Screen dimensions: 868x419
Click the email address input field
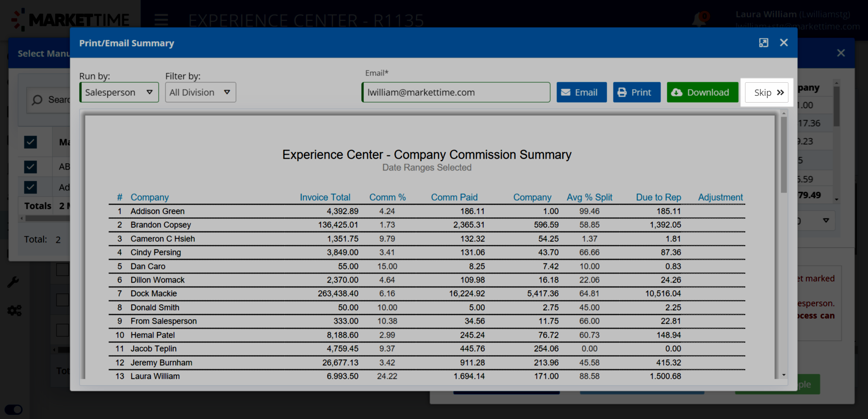pyautogui.click(x=456, y=92)
